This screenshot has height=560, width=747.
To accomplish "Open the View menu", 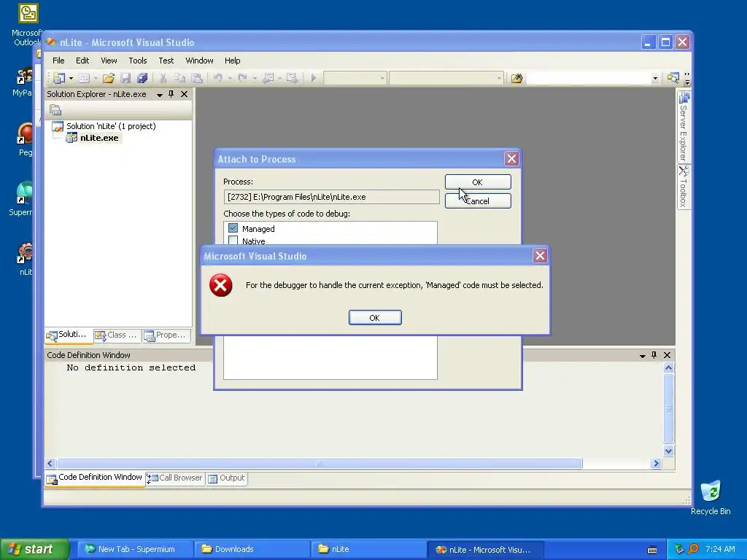I will click(109, 61).
